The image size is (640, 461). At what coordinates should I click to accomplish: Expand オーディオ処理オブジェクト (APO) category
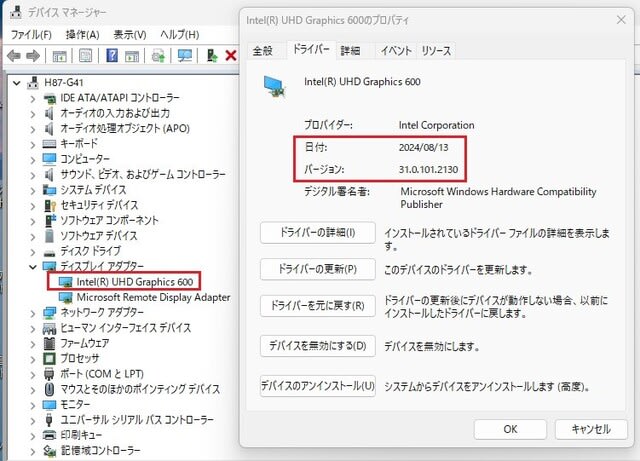pos(33,129)
